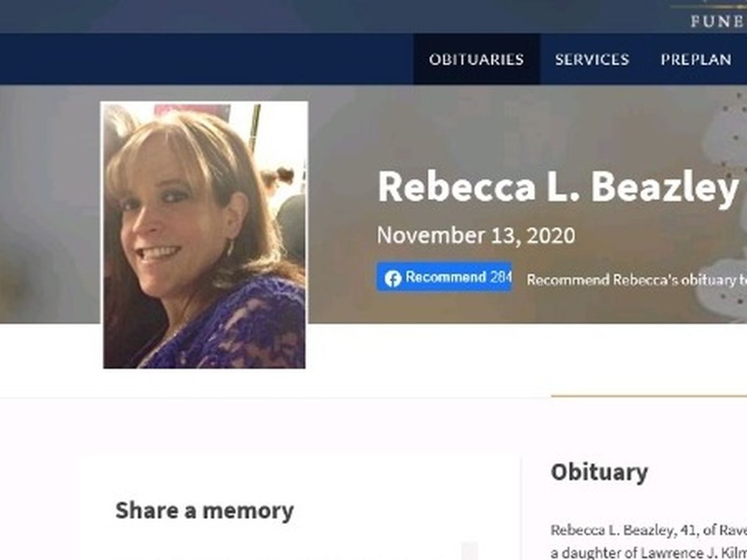Open the portrait photo of Rebecca

coord(204,235)
